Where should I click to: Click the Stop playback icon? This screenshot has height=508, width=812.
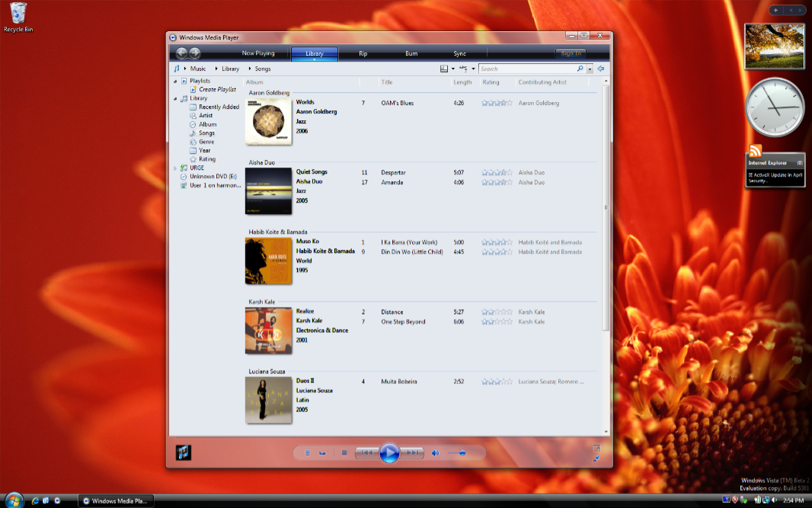point(344,453)
